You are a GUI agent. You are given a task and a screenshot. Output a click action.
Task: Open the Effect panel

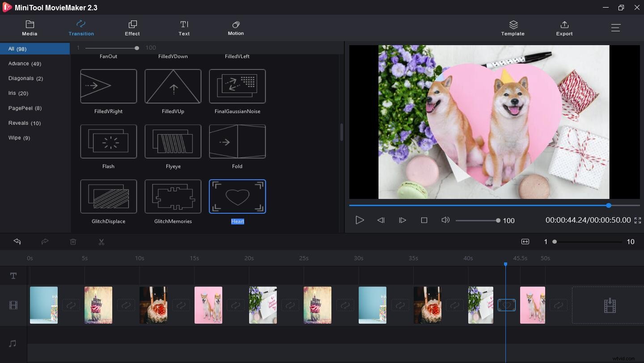point(132,28)
